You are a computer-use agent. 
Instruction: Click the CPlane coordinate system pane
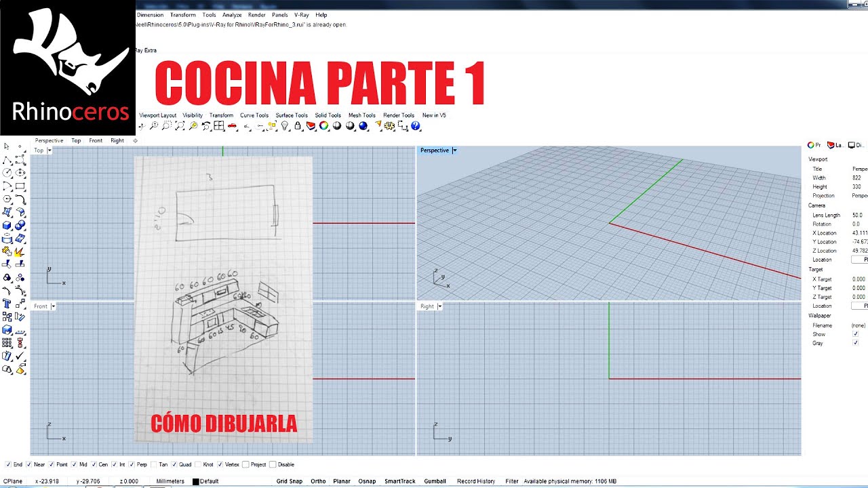(14, 481)
